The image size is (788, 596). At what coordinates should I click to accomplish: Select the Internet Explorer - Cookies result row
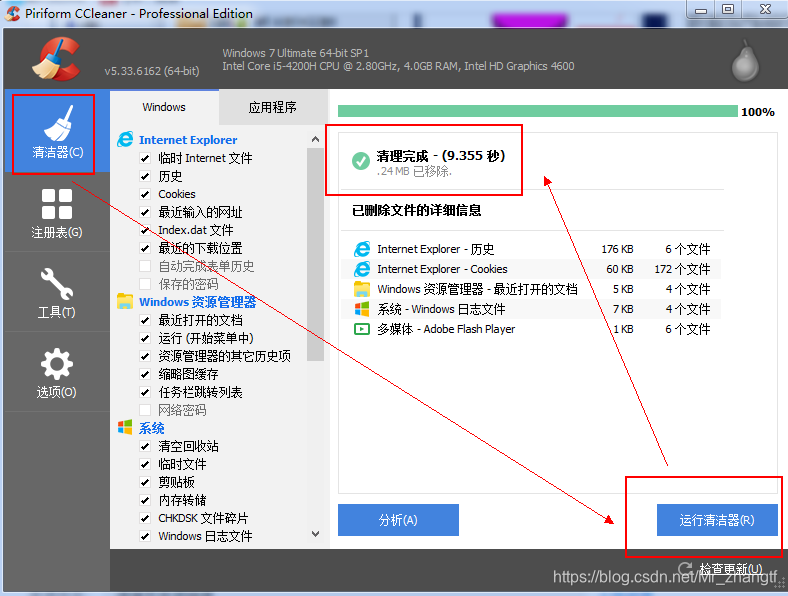531,269
